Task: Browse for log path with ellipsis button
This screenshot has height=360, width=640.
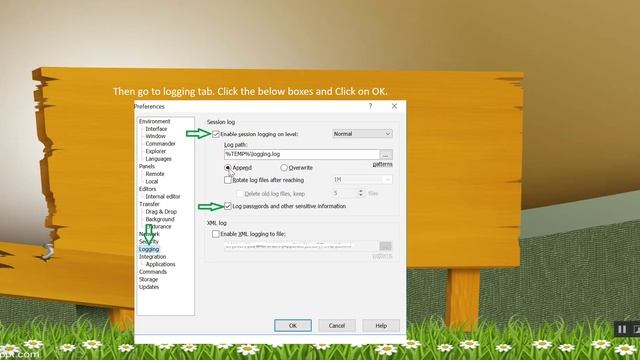Action: [386, 155]
